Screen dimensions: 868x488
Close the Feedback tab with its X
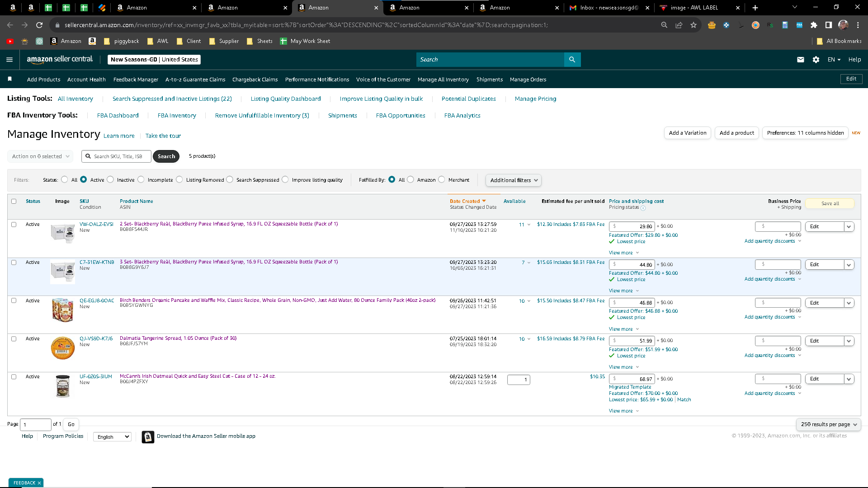[x=39, y=483]
